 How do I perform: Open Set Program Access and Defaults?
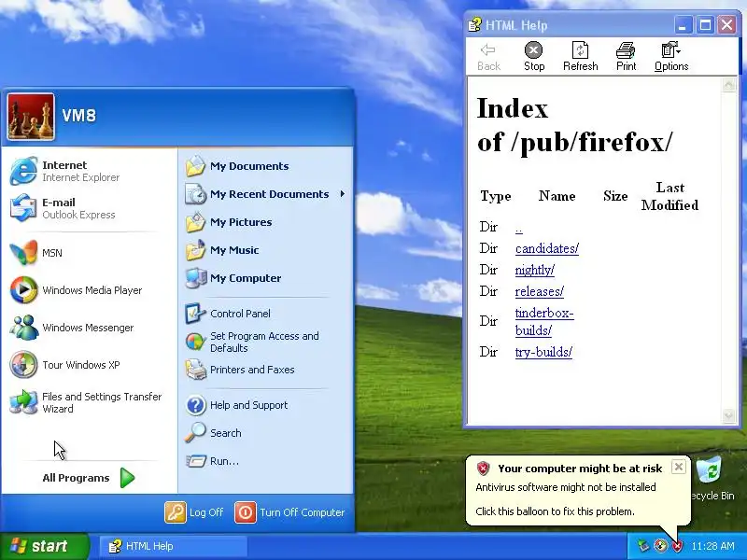[266, 342]
